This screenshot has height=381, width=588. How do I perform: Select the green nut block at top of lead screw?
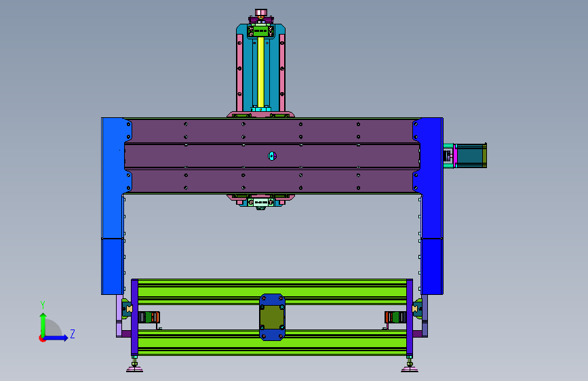(x=260, y=31)
